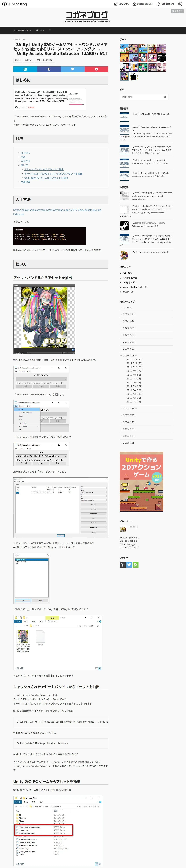Expand the 2018 (1332) archive arrow
The width and height of the screenshot is (186, 868).
pos(121,409)
